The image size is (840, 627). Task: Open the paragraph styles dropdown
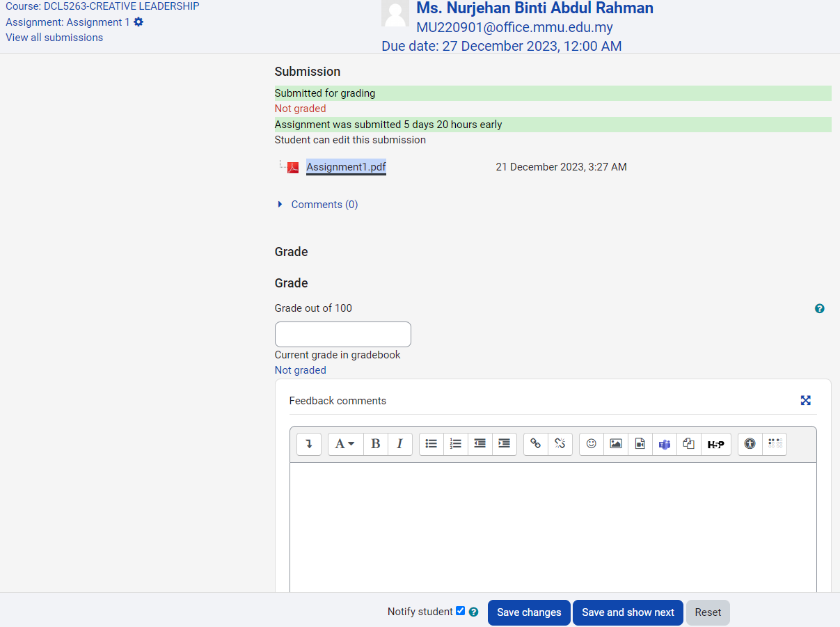tap(345, 444)
